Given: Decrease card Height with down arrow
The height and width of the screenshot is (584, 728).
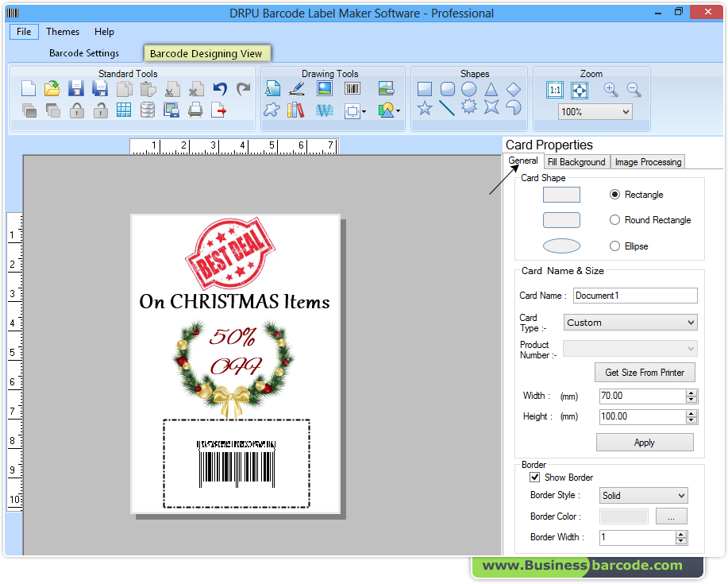Looking at the screenshot, I should (691, 420).
